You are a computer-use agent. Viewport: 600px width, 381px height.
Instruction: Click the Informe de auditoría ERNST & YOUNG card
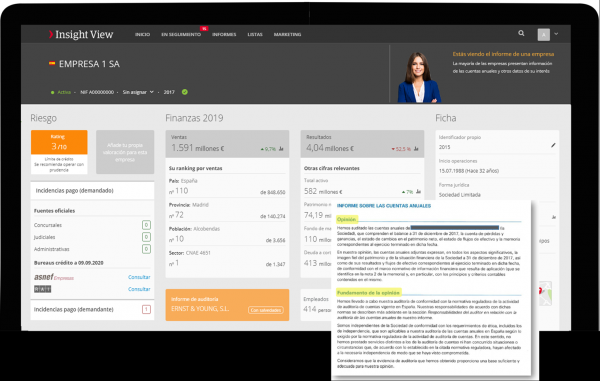pos(227,304)
